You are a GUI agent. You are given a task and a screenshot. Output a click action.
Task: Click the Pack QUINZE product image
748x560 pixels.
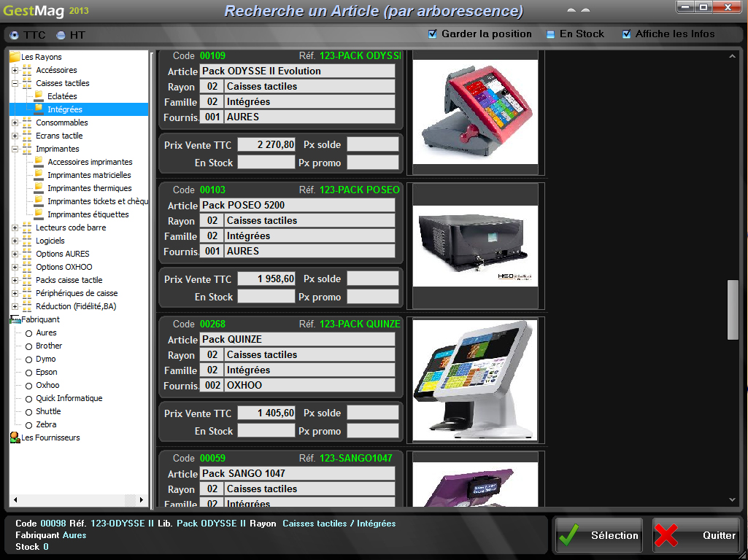pyautogui.click(x=475, y=381)
